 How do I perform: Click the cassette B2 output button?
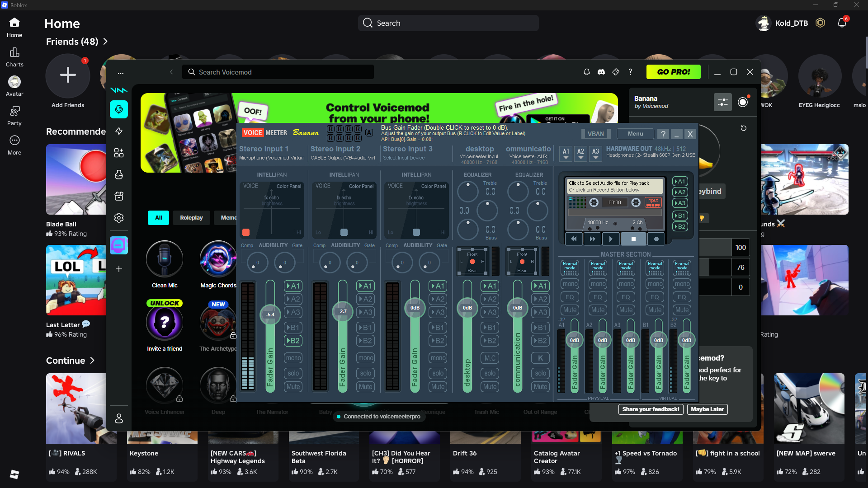(680, 227)
